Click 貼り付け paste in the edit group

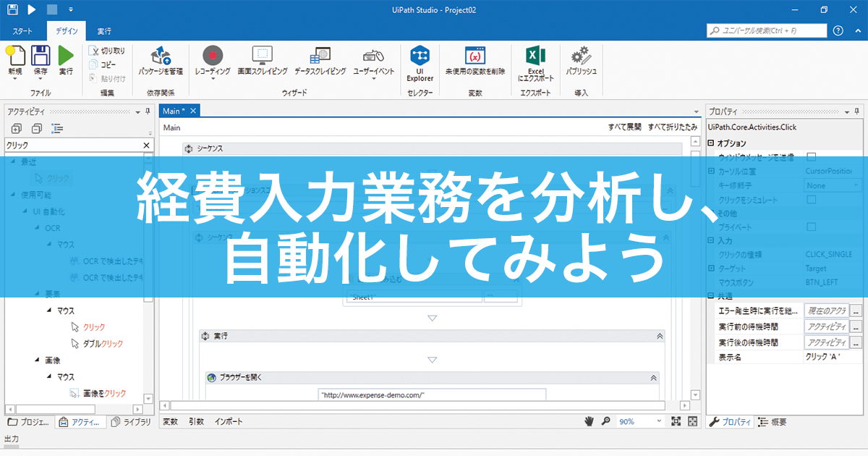[107, 78]
